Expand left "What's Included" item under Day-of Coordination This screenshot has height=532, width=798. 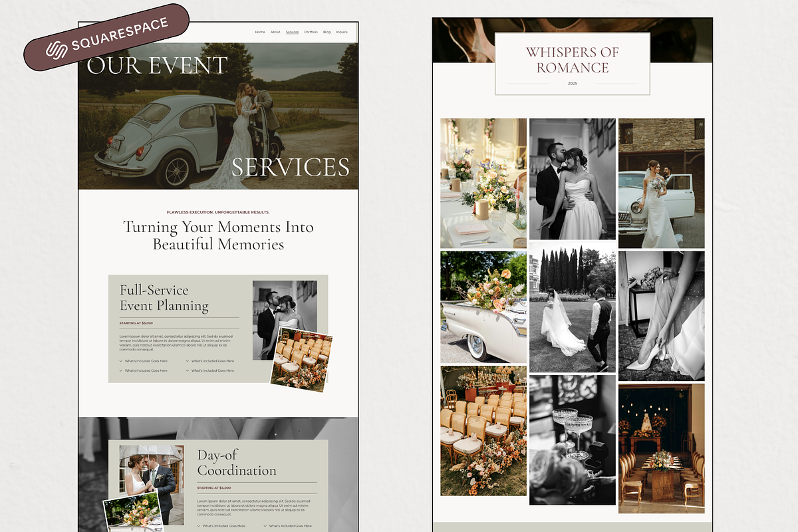coord(221,526)
